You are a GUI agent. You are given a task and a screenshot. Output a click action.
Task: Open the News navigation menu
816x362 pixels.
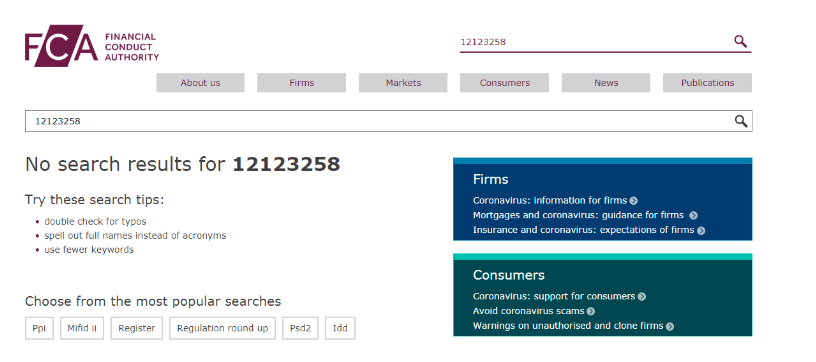point(606,83)
